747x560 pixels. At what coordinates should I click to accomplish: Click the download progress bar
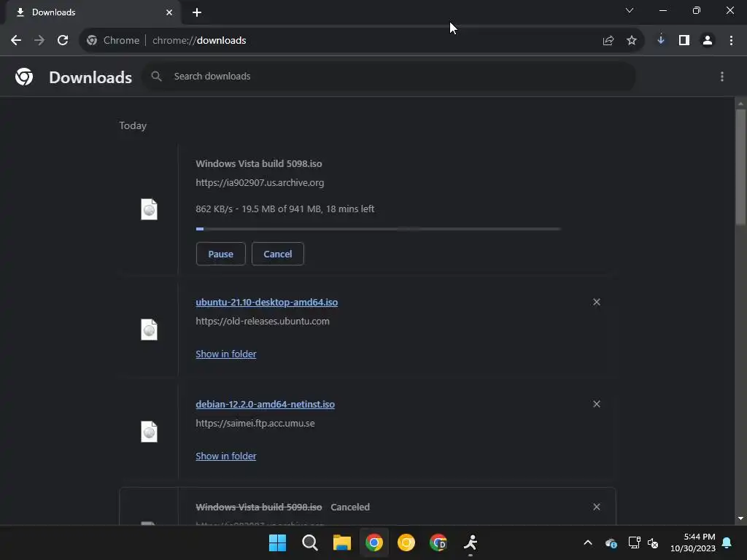379,229
